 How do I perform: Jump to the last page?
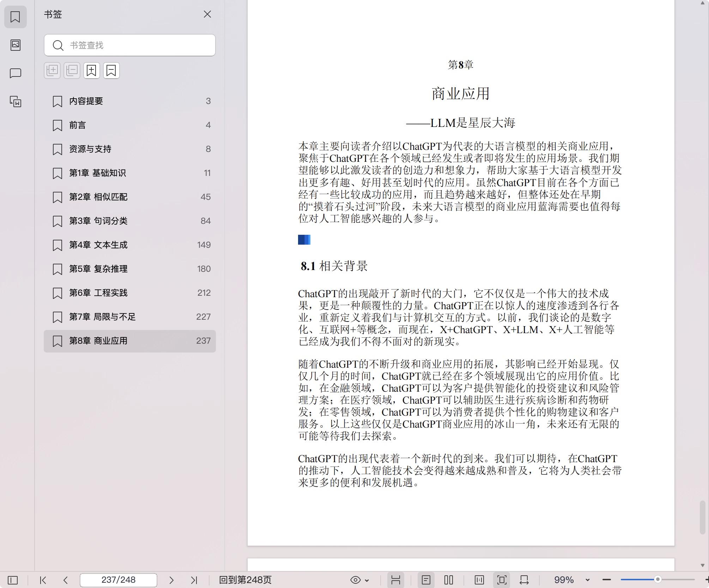coord(194,580)
